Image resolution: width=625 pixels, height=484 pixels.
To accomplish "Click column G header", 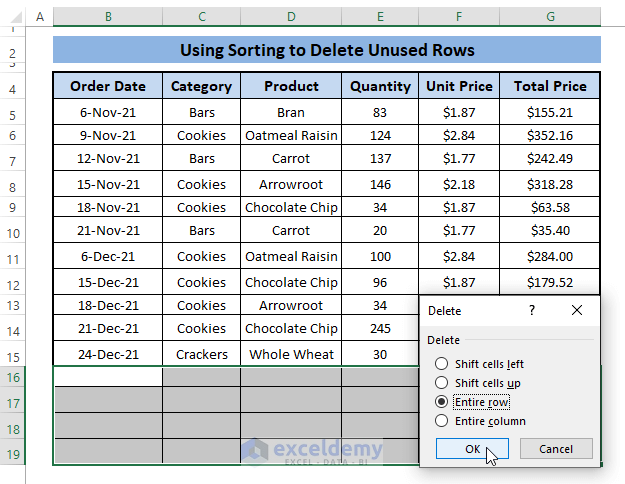I will 551,17.
